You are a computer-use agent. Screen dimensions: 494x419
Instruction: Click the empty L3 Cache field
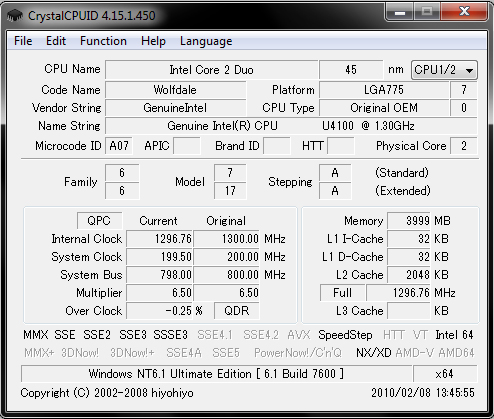409,311
